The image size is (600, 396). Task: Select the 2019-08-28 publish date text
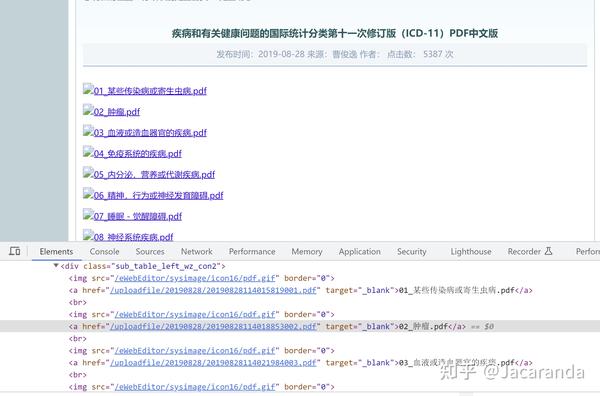pyautogui.click(x=281, y=54)
